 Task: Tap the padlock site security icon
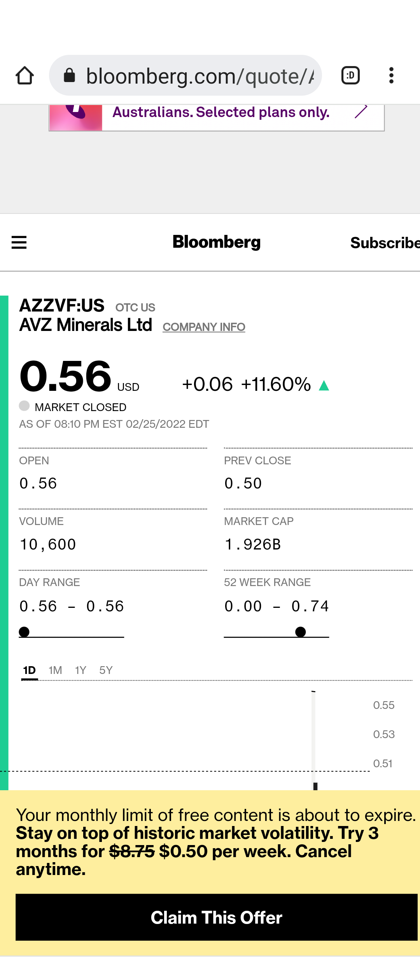tap(69, 75)
